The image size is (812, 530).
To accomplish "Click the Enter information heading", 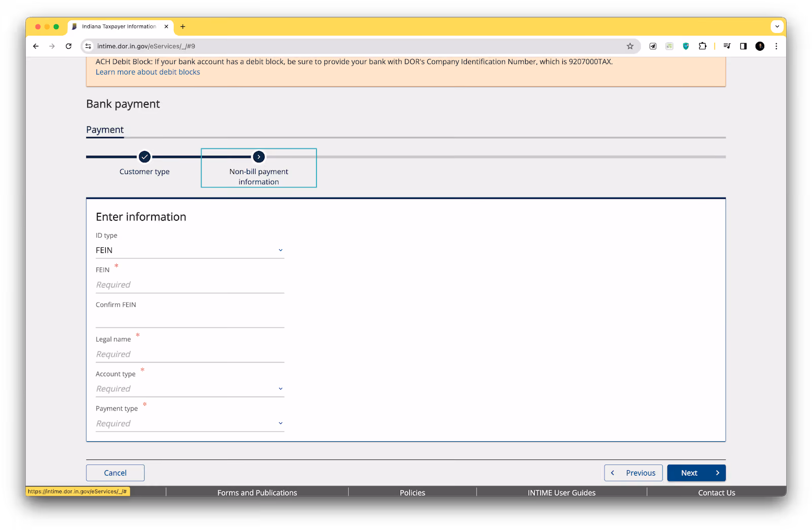I will pos(141,217).
